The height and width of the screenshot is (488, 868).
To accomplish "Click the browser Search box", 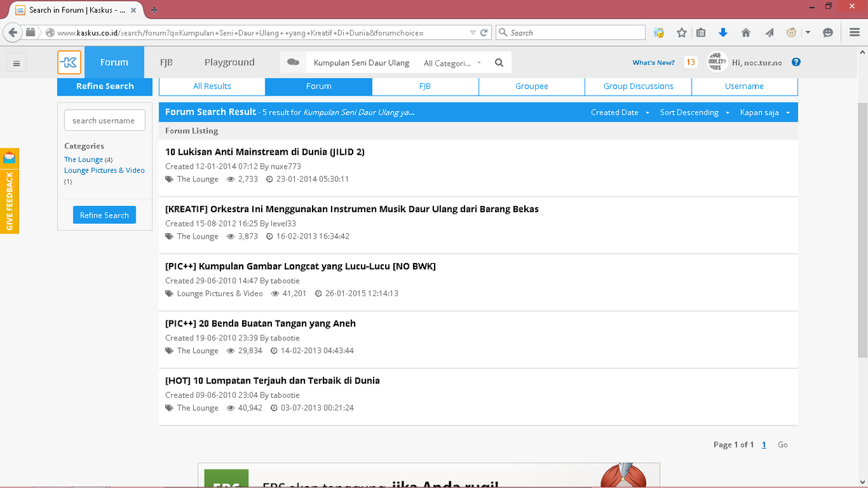I will coord(570,33).
